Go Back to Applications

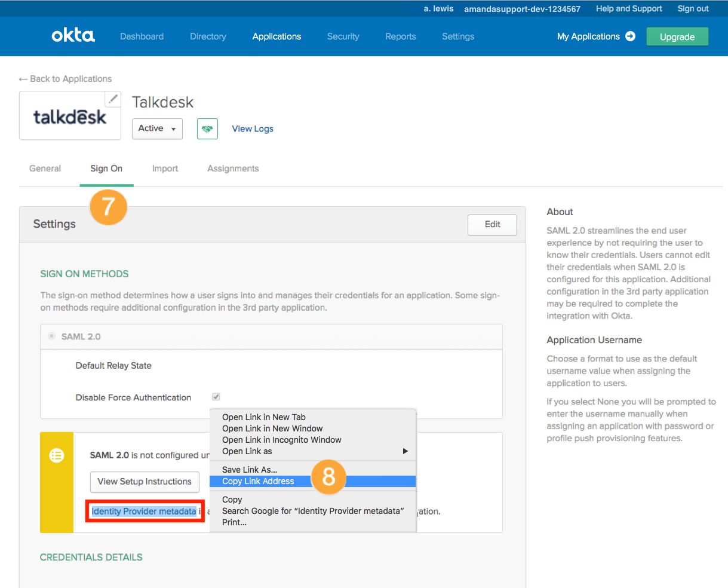(65, 79)
